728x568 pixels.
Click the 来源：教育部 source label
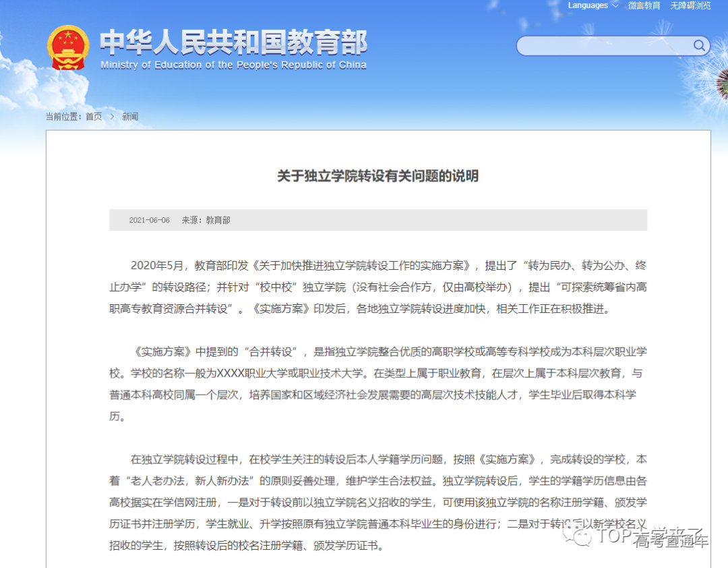tap(206, 220)
